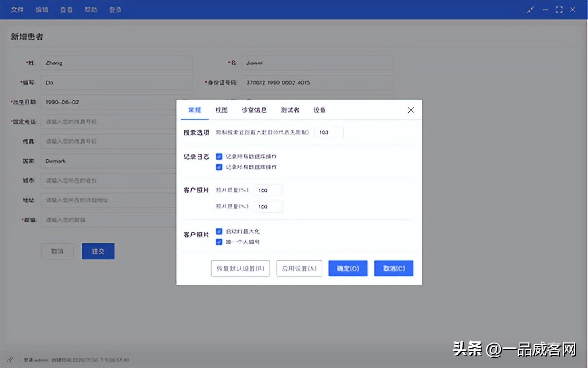Click the first 照片质量(%) field
The width and height of the screenshot is (588, 368).
[x=268, y=190]
